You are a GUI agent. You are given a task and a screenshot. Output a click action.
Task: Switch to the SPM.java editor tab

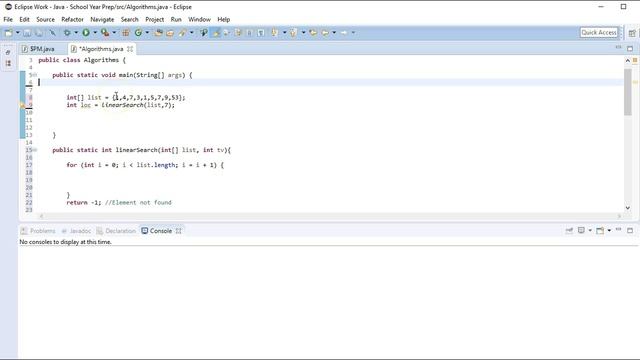tap(42, 49)
